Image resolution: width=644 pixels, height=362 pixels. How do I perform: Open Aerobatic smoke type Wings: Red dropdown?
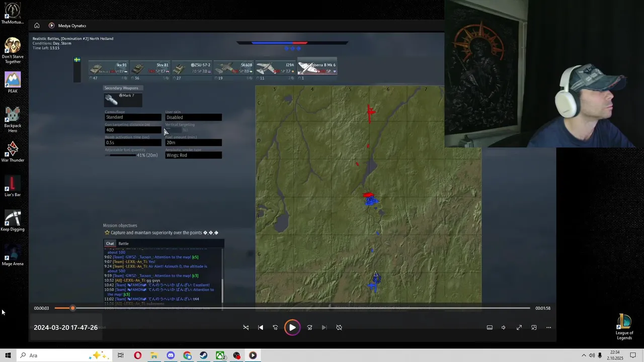[x=193, y=155]
